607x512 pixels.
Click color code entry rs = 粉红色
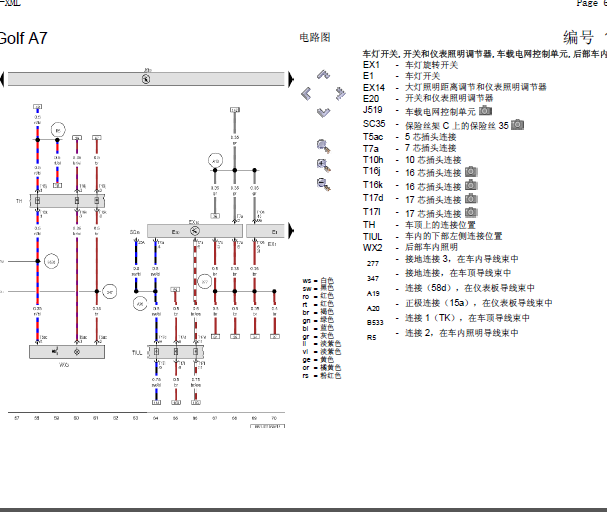click(322, 376)
